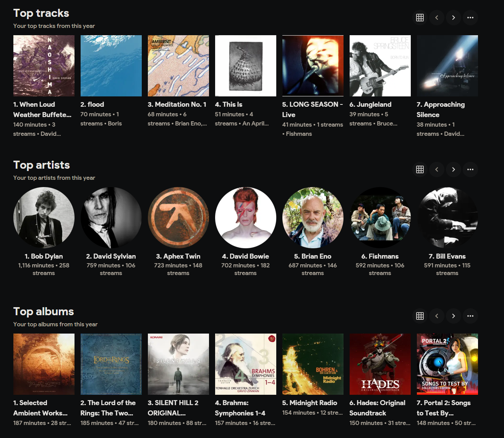
Task: Switch Top albums to grid view
Action: point(420,316)
